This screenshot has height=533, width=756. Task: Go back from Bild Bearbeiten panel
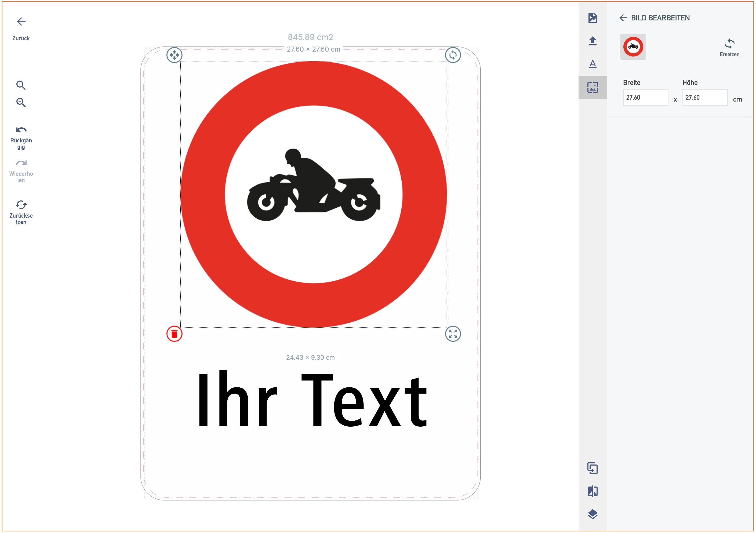point(623,18)
